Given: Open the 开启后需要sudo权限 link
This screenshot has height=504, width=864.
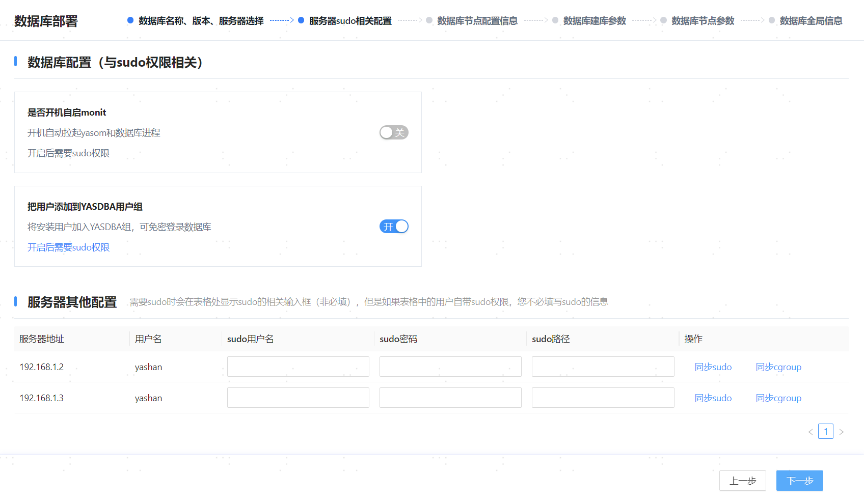Looking at the screenshot, I should (68, 247).
